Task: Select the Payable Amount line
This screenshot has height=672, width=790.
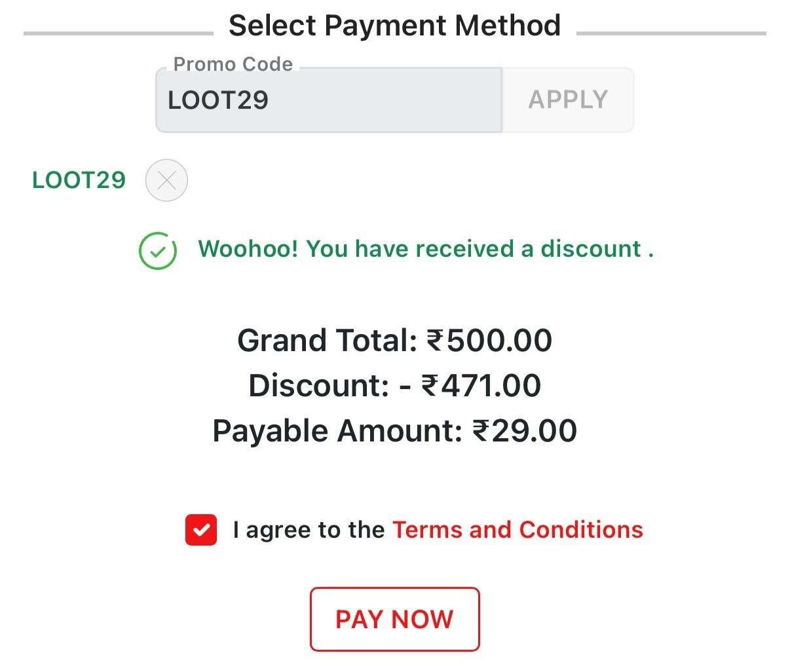Action: tap(394, 431)
